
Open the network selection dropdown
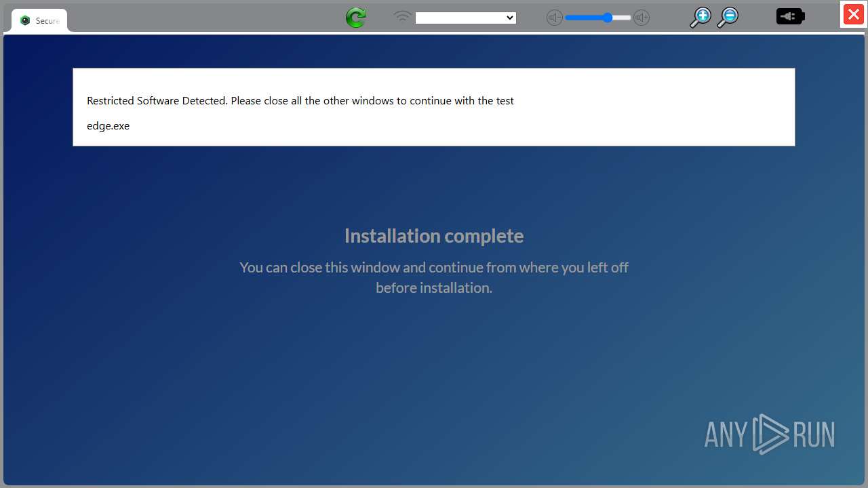pos(466,18)
